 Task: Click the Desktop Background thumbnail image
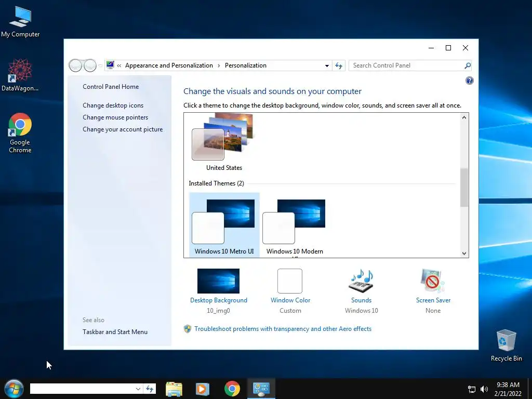pos(218,281)
